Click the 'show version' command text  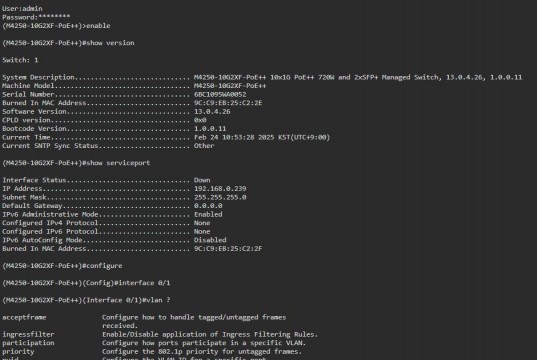[110, 43]
